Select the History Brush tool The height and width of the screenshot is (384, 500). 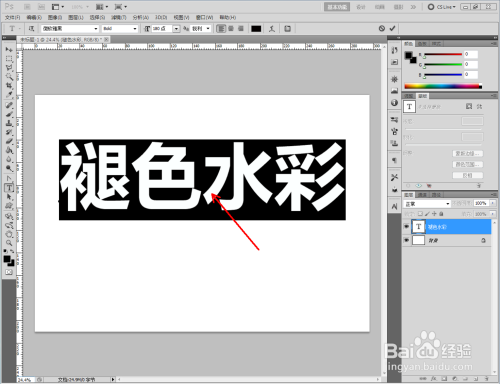pyautogui.click(x=9, y=132)
